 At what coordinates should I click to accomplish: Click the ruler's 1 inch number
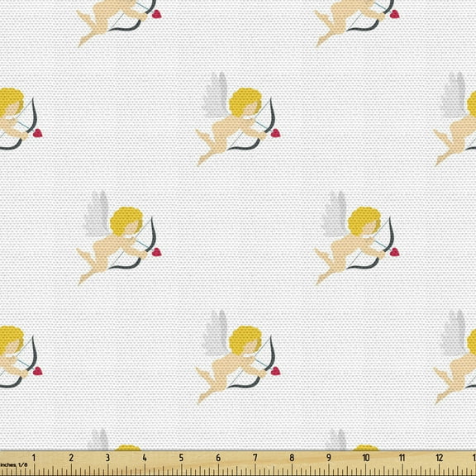click(34, 458)
